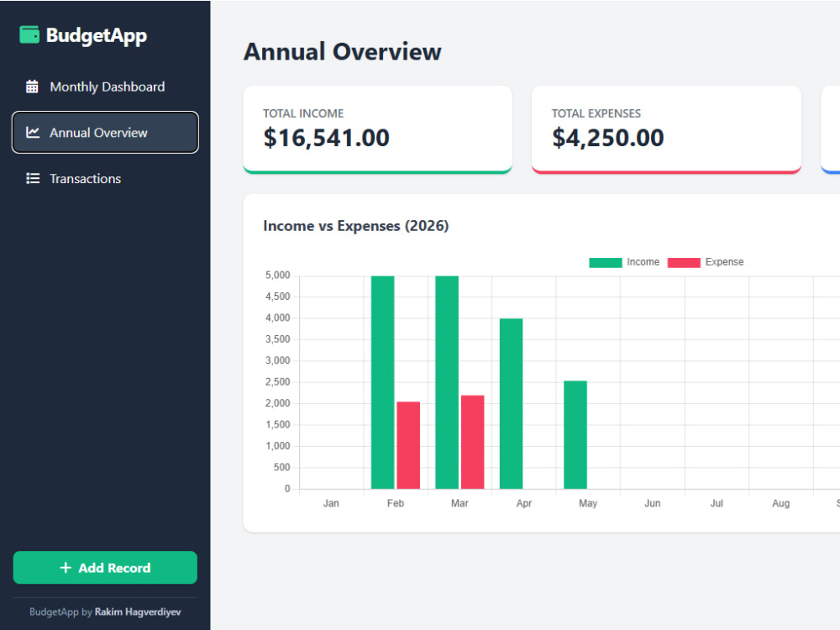Click the February red expense bar
Viewport: 840px width, 630px height.
[408, 445]
